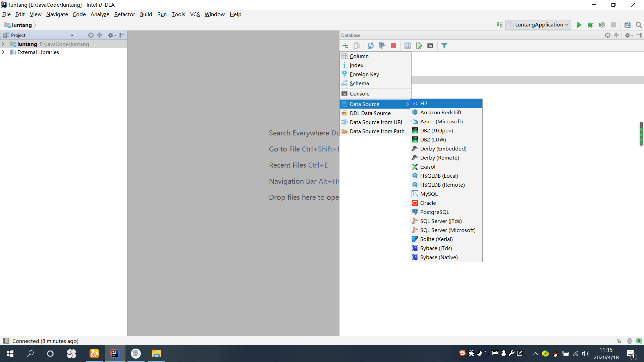Open the LuntangApplication run configuration dropdown
The width and height of the screenshot is (644, 362).
(538, 25)
